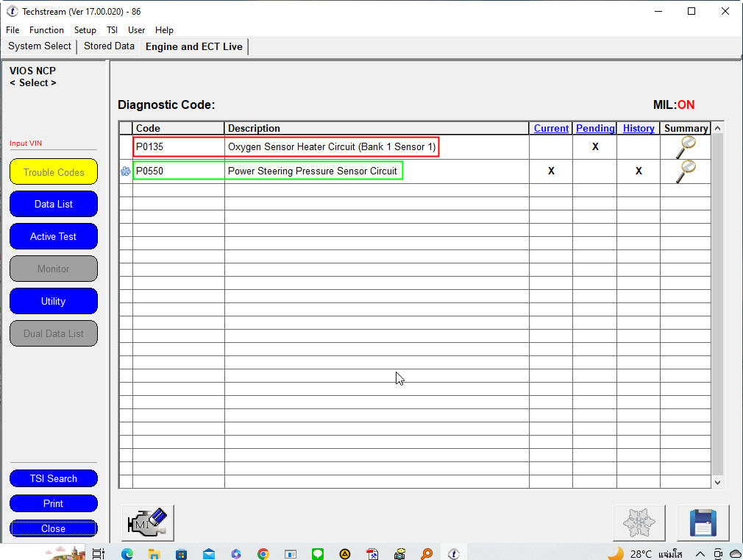This screenshot has width=743, height=560.
Task: Click History X mark for P0550
Action: [639, 171]
